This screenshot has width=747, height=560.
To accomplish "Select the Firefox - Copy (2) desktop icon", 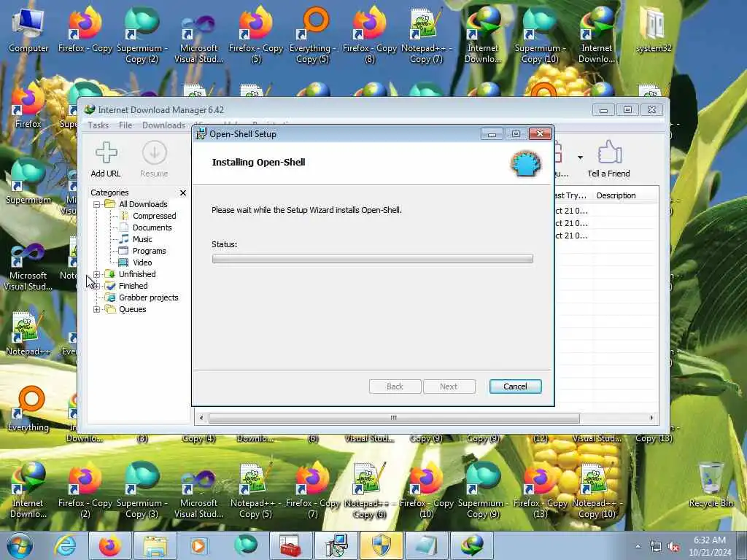I will [x=85, y=491].
